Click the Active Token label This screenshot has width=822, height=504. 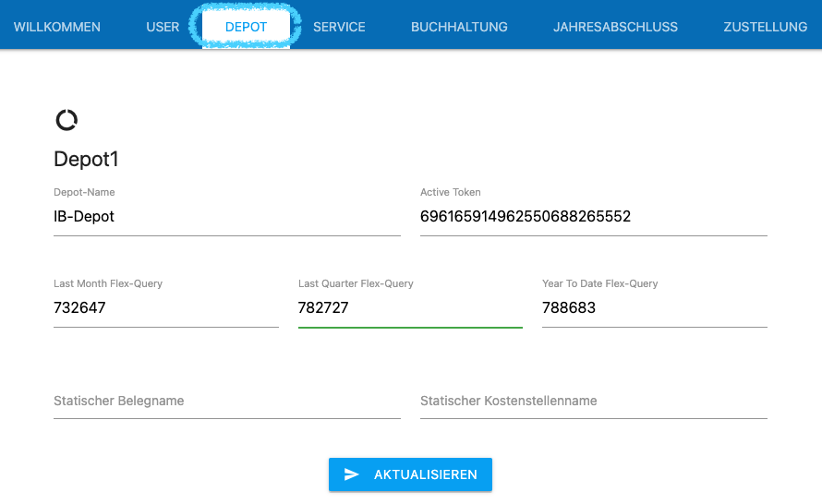(x=451, y=192)
